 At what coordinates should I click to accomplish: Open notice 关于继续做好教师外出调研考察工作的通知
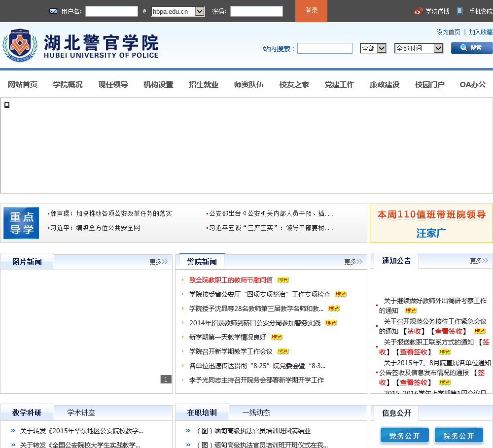click(x=433, y=305)
